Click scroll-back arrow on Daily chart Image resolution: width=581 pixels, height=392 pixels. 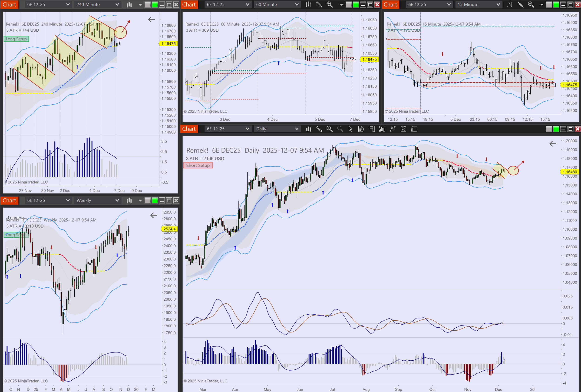tap(553, 143)
